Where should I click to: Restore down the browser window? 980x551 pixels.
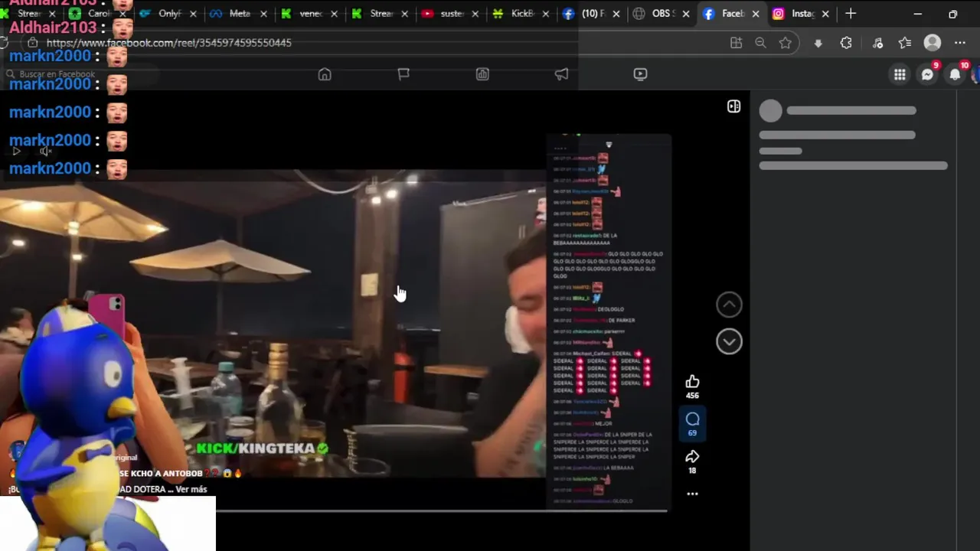click(952, 14)
